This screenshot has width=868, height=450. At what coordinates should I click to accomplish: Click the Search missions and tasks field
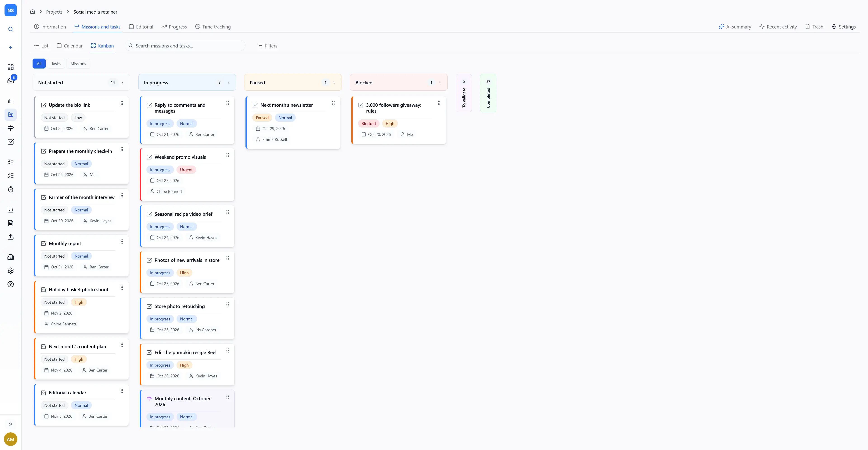(185, 46)
